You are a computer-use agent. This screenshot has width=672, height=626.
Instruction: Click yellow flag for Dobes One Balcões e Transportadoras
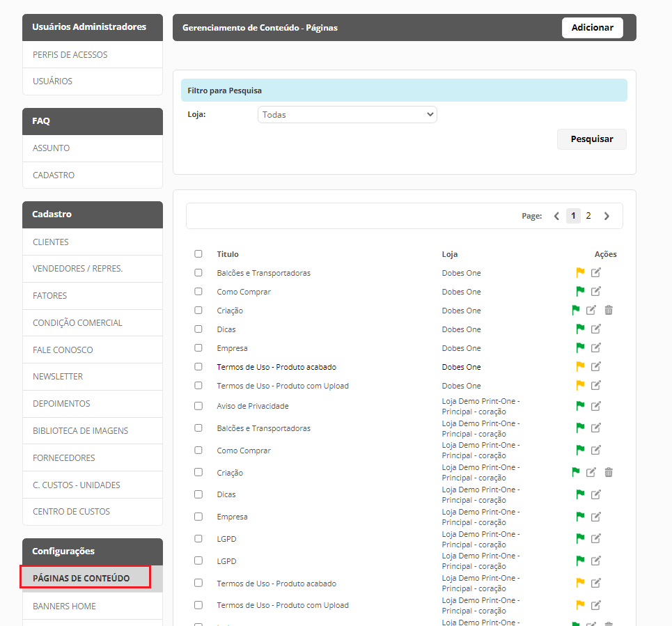pyautogui.click(x=580, y=272)
